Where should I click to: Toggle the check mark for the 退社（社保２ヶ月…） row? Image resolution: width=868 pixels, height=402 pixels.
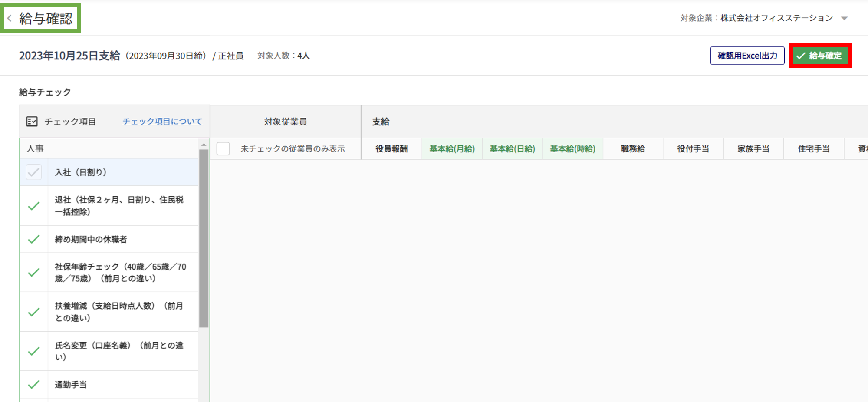click(x=34, y=206)
